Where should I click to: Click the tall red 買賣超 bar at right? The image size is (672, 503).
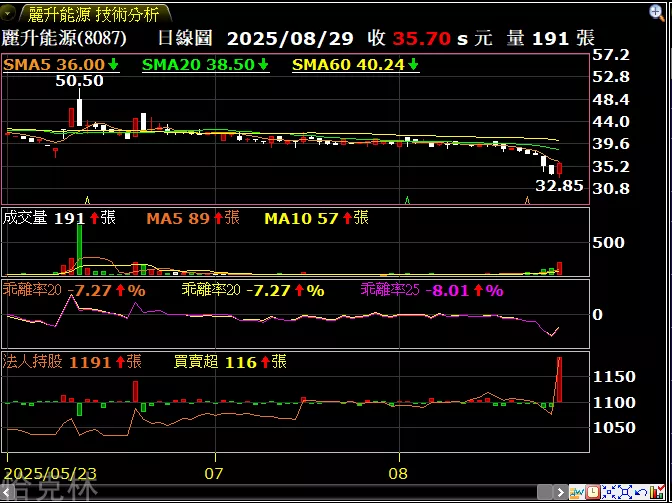[x=559, y=380]
